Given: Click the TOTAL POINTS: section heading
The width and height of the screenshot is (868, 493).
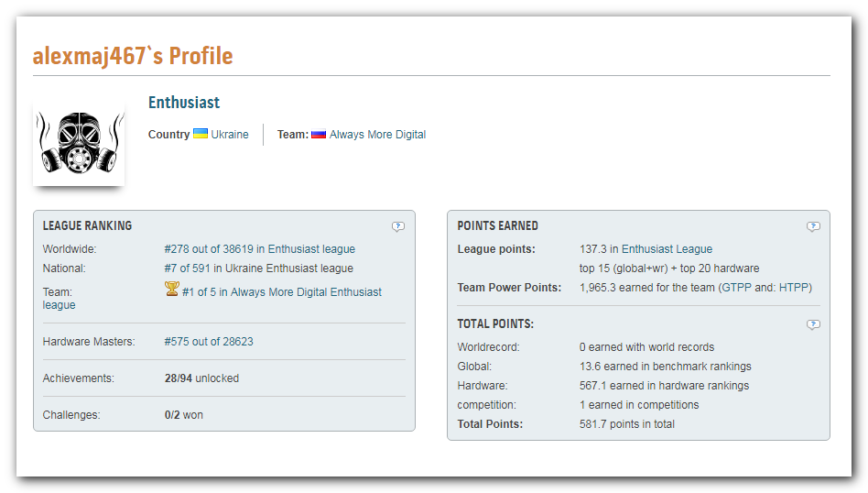Looking at the screenshot, I should (x=495, y=324).
